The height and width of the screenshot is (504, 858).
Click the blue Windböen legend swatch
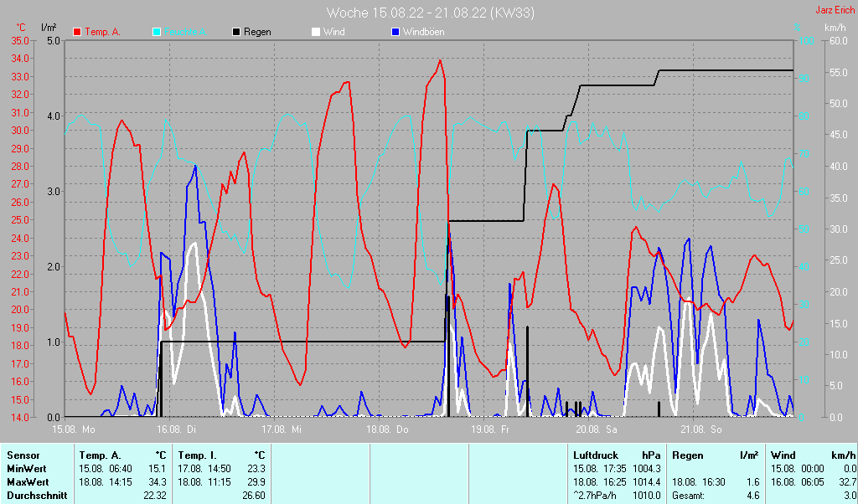395,32
